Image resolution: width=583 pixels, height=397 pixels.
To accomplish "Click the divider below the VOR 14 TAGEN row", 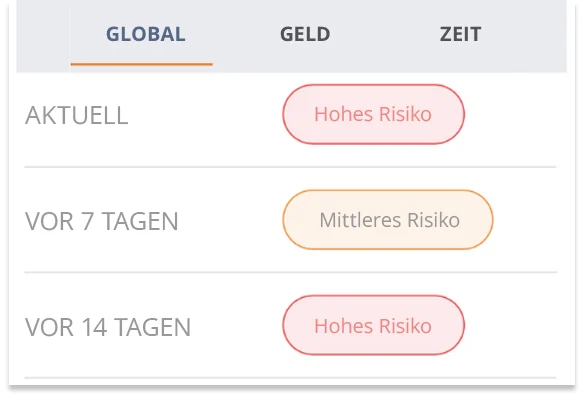I will (290, 378).
